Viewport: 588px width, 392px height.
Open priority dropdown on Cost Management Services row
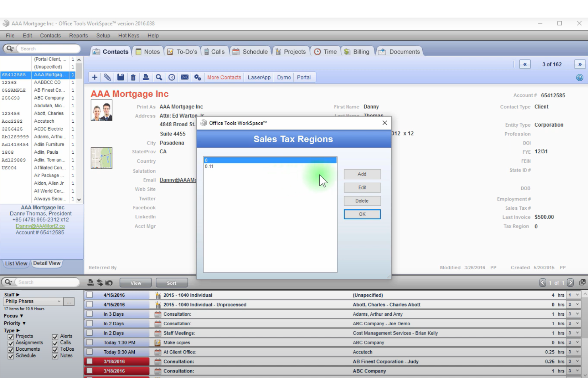click(573, 333)
